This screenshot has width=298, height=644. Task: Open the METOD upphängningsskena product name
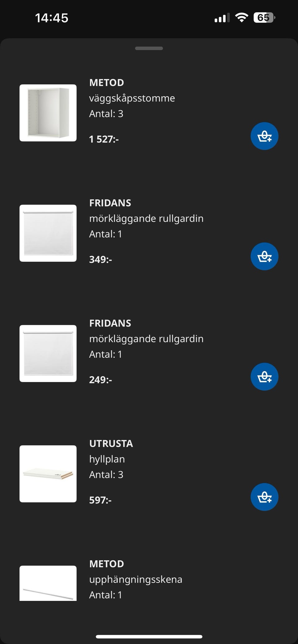106,564
